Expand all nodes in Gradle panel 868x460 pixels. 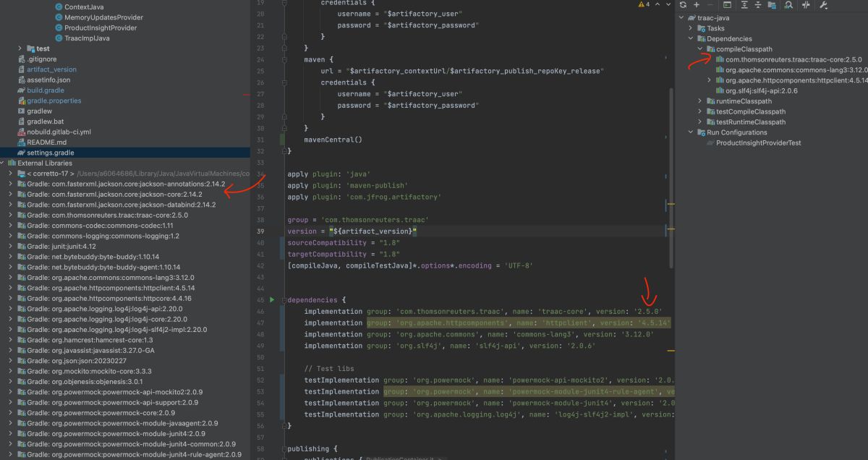[744, 5]
